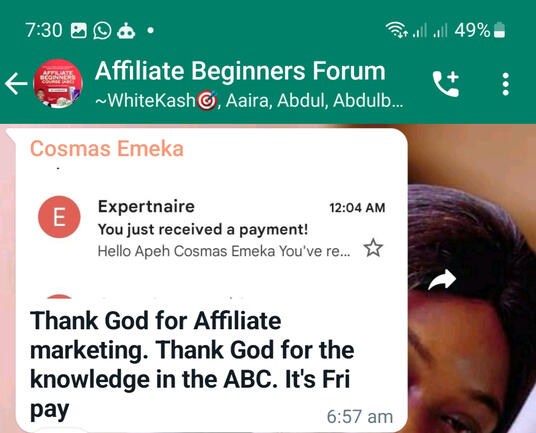Tap the forward arrow beside the message
Viewport: 536px width, 433px height.
tap(442, 280)
